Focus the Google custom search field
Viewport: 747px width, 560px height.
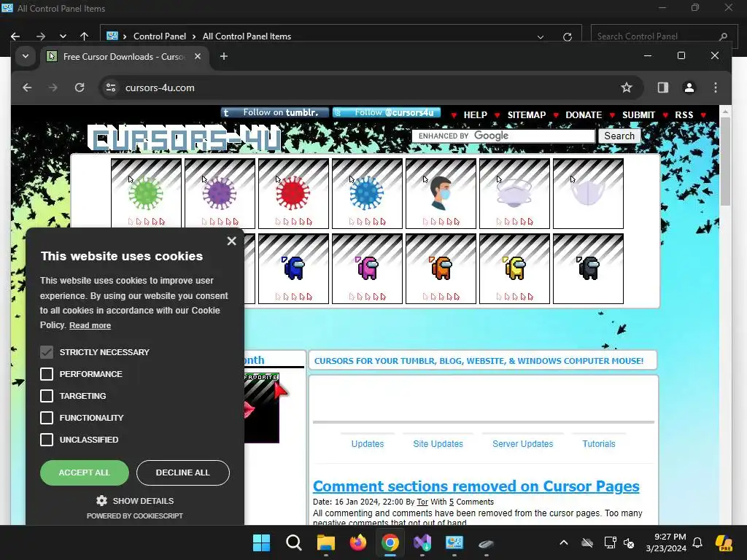coord(503,136)
